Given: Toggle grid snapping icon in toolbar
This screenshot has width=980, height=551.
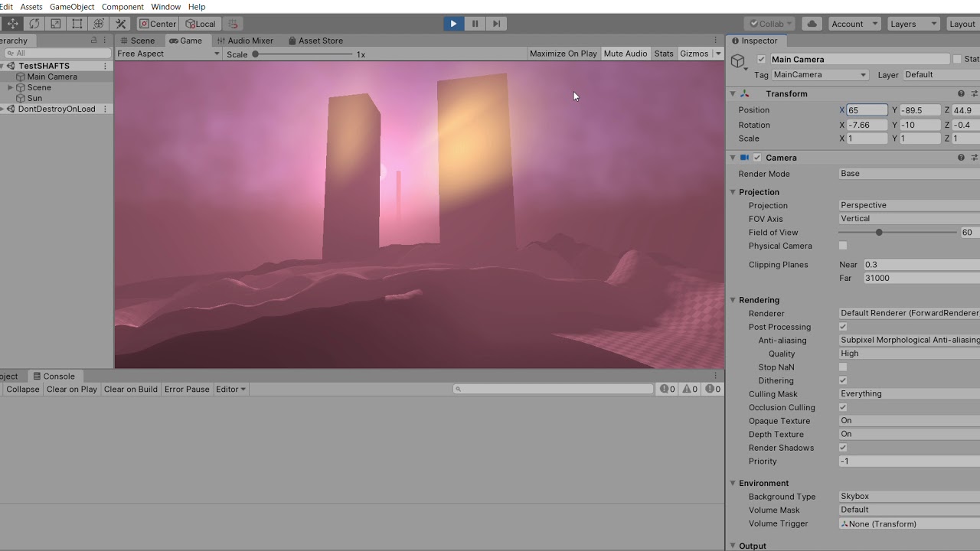Looking at the screenshot, I should 234,24.
